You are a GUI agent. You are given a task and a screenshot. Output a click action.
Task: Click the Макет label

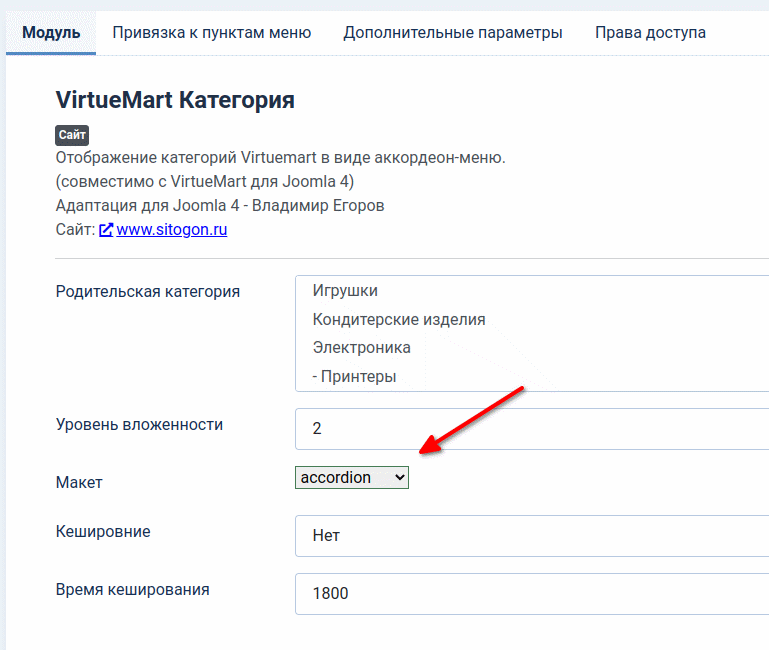[79, 482]
